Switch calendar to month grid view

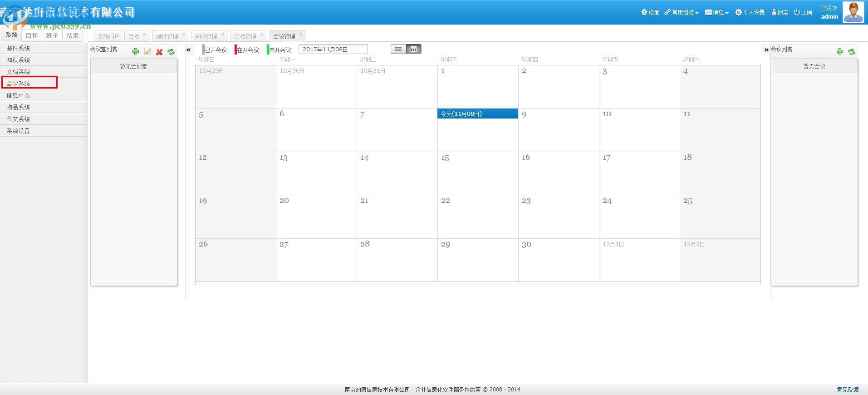(x=414, y=49)
